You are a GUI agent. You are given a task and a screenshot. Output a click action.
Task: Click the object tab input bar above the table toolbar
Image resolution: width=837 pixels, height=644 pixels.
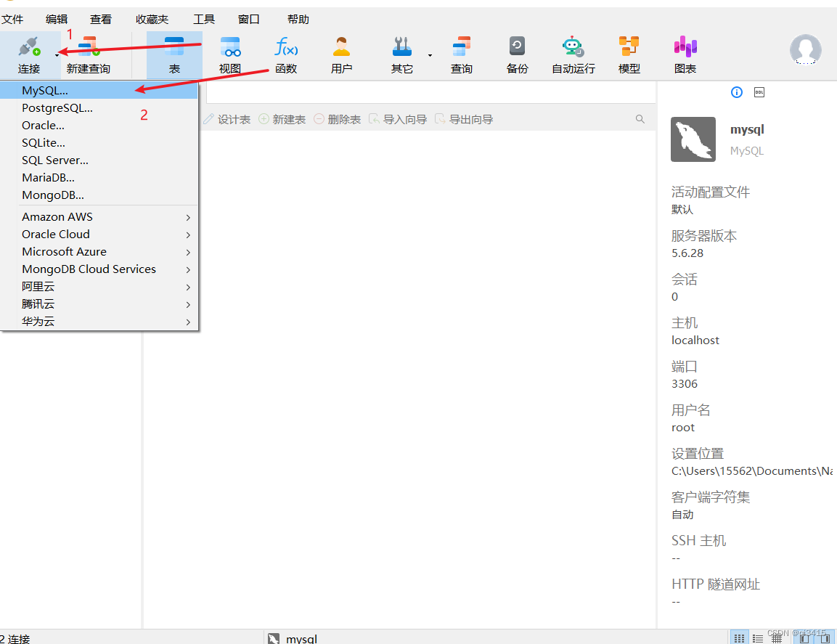tap(430, 92)
